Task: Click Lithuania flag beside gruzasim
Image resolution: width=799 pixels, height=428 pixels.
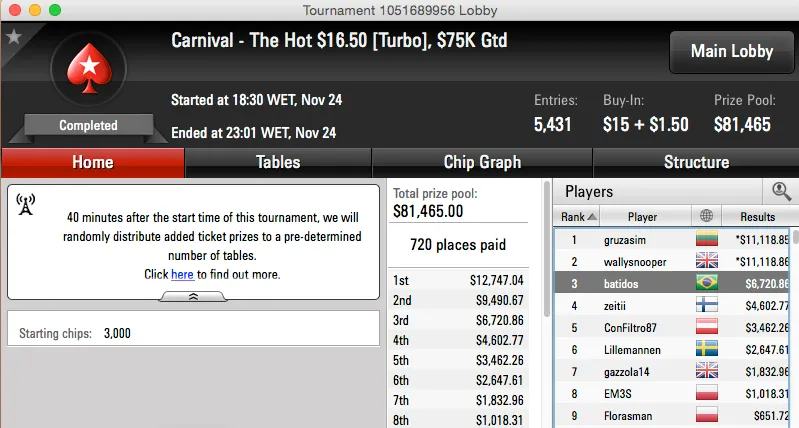Action: pyautogui.click(x=707, y=240)
